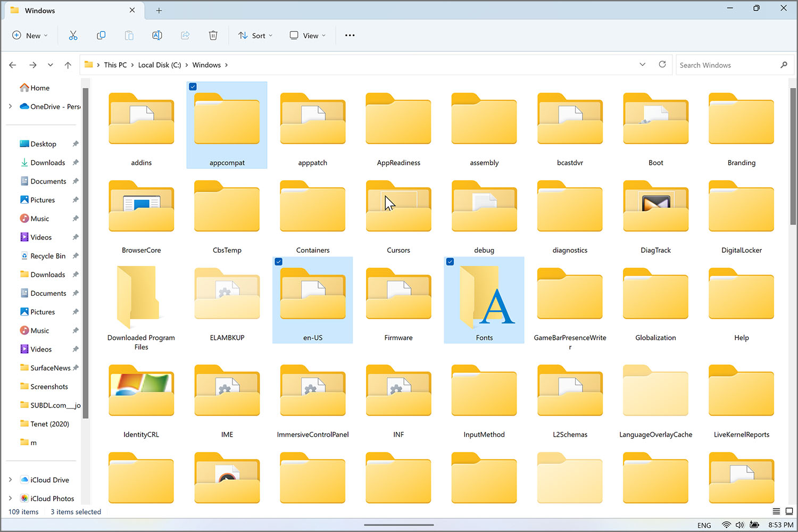Click the Wi-Fi icon in system tray
The width and height of the screenshot is (798, 532).
[726, 525]
